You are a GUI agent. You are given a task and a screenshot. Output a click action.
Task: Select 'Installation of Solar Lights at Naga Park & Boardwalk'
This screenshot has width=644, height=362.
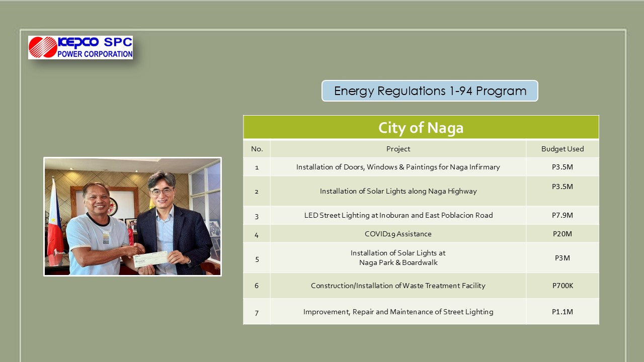[x=398, y=258]
